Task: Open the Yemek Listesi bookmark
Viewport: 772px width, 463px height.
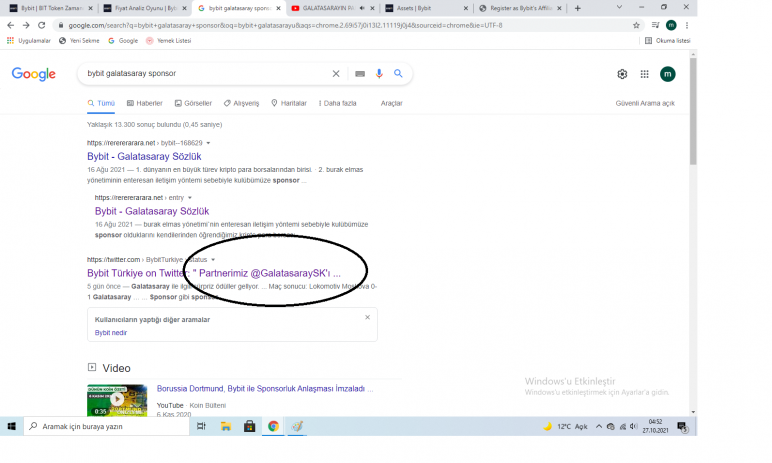Action: pos(168,41)
